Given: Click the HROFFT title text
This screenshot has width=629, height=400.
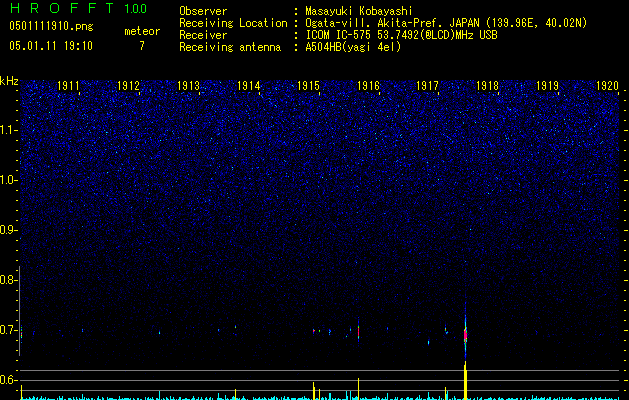Looking at the screenshot, I should coord(62,8).
